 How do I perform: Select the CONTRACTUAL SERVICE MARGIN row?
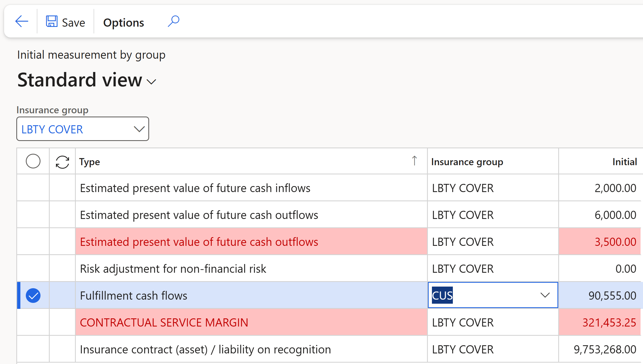click(x=164, y=322)
